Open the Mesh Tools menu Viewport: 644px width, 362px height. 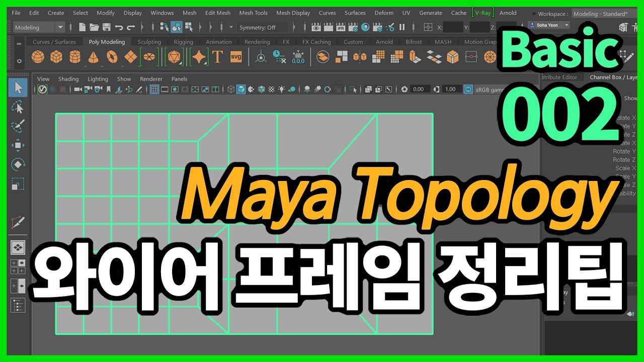pos(253,13)
